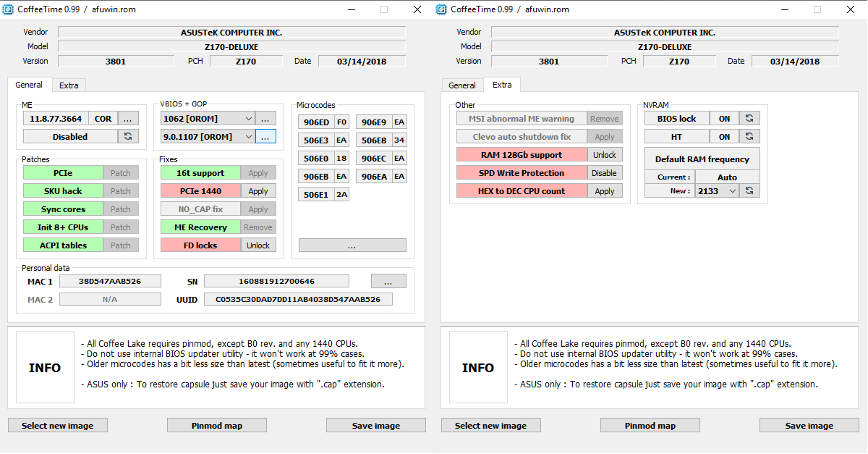Click Select new image in right window
Screen dimensions: 868x454
pos(490,425)
